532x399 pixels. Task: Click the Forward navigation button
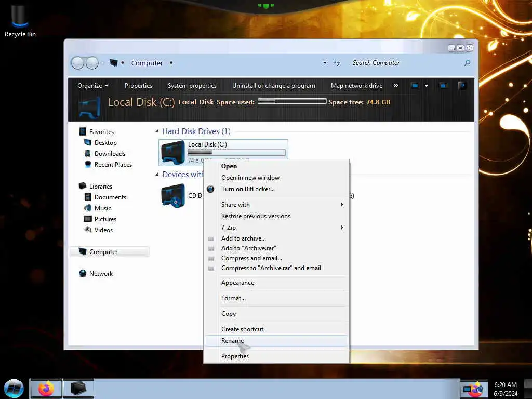tap(92, 63)
